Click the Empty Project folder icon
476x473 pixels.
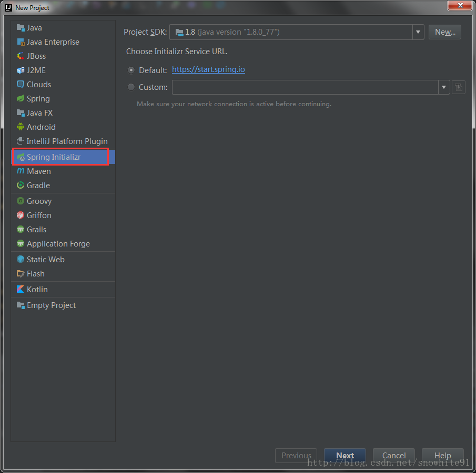pos(21,305)
